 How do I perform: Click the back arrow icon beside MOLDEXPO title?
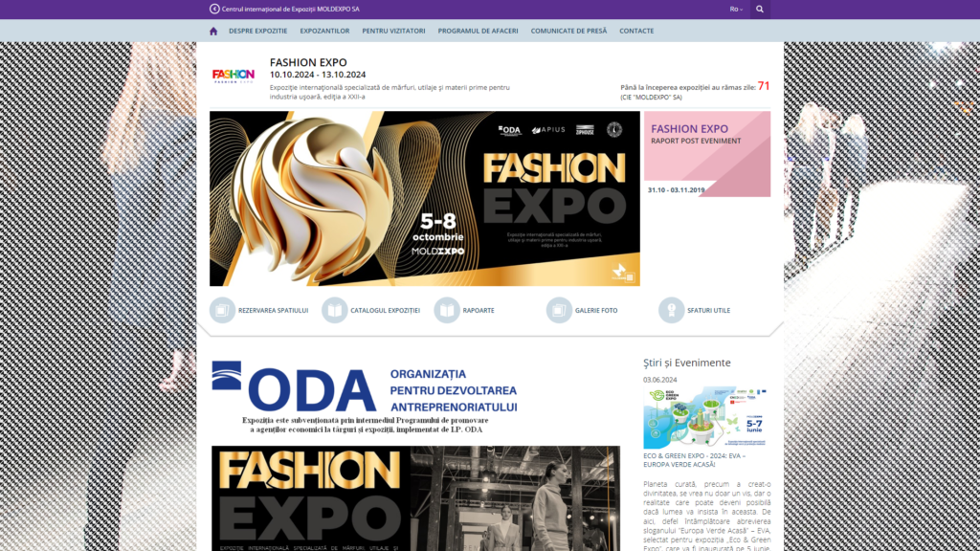(214, 9)
